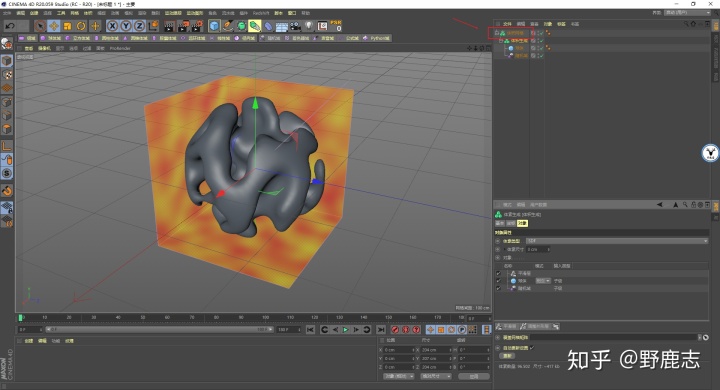Activate the Rotate tool

pos(81,26)
